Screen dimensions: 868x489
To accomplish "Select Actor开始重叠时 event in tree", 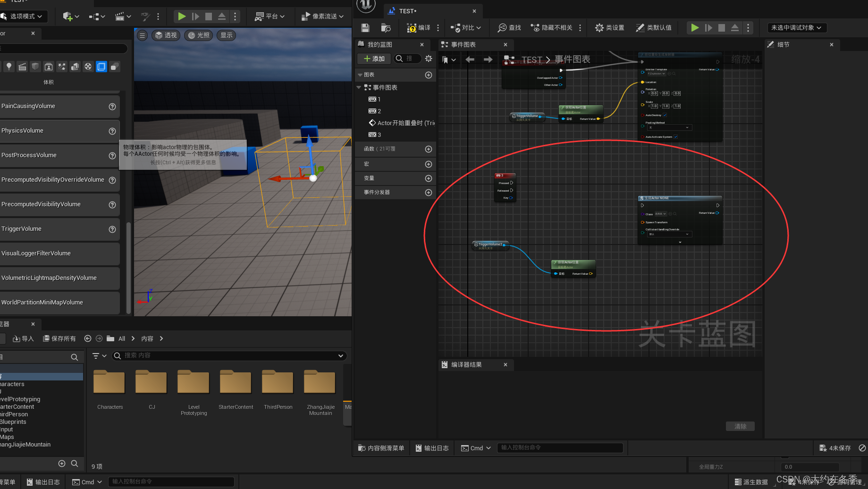I will [x=401, y=123].
